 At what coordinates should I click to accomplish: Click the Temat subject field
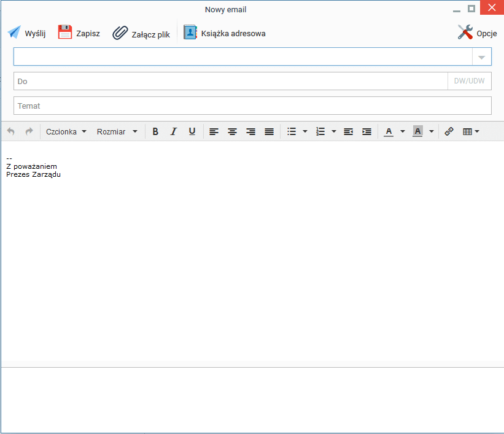252,106
